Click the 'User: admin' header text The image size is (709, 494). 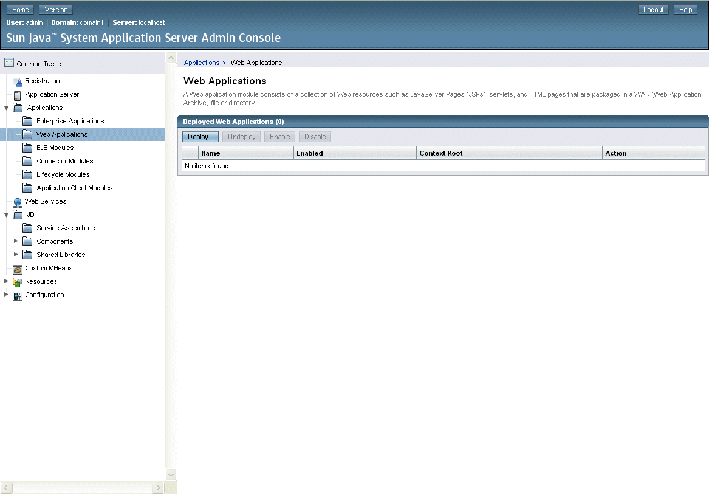pos(25,22)
